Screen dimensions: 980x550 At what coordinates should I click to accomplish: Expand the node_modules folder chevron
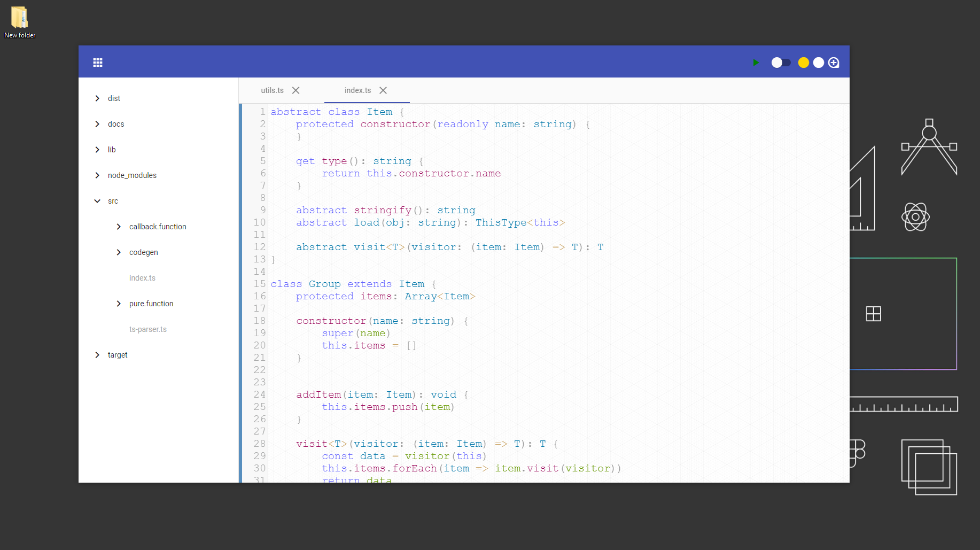pyautogui.click(x=97, y=175)
